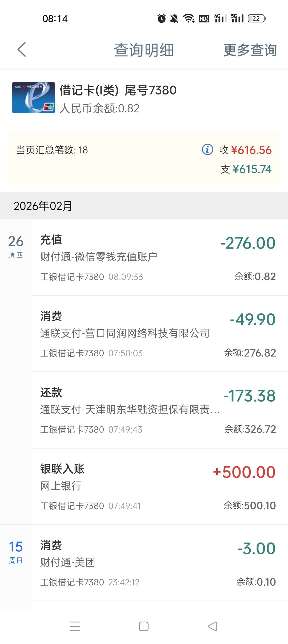Tap the ICBC debit card thumbnail
This screenshot has height=644, width=288.
(34, 98)
